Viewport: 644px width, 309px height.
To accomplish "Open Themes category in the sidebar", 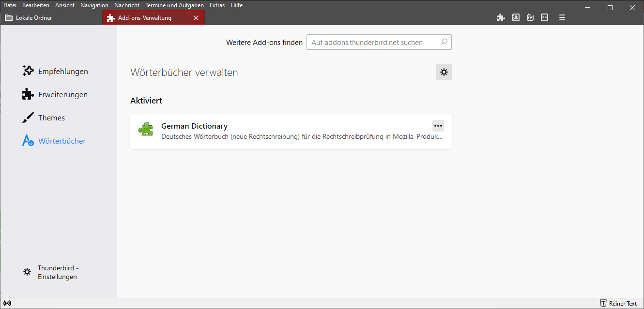I will pos(51,118).
